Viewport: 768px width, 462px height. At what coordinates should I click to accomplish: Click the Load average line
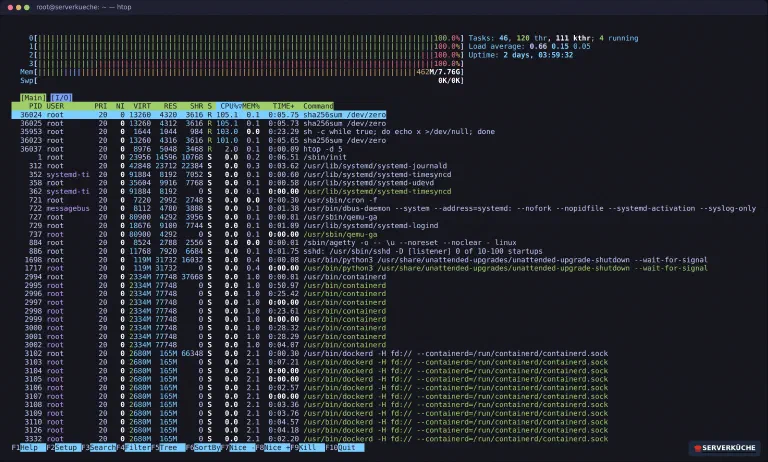coord(529,47)
